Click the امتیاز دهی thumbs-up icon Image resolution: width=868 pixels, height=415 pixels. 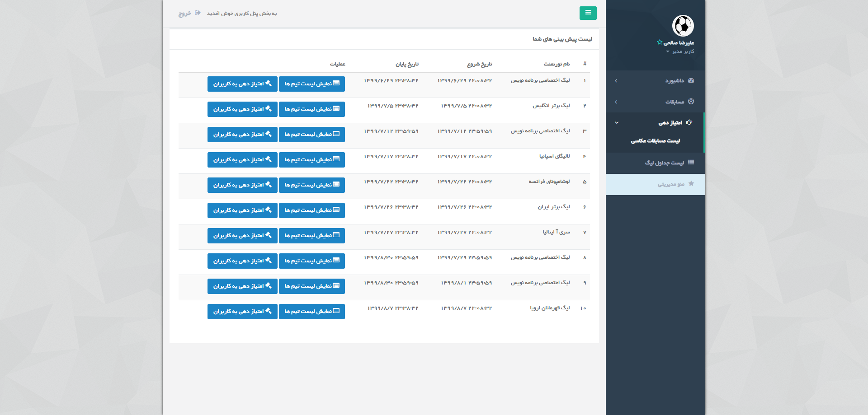pos(689,122)
